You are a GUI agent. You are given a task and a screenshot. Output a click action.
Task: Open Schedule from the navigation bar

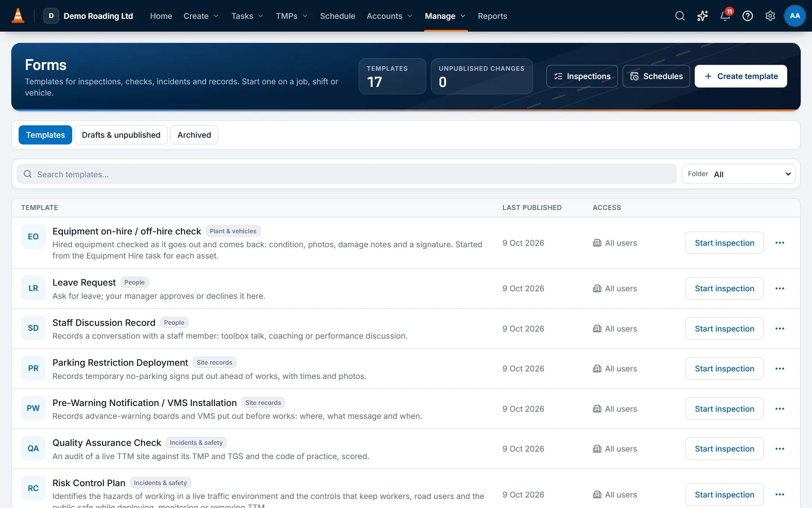pyautogui.click(x=337, y=16)
